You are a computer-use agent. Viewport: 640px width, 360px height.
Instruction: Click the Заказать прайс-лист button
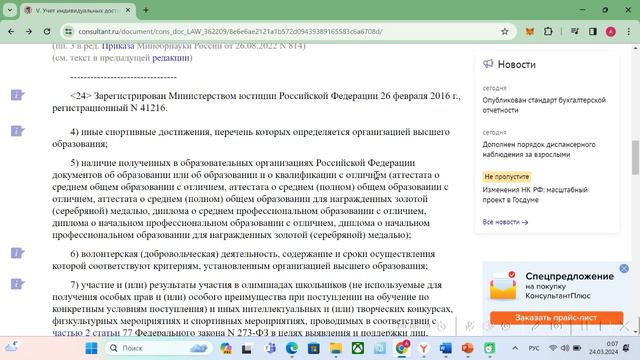[x=556, y=318]
